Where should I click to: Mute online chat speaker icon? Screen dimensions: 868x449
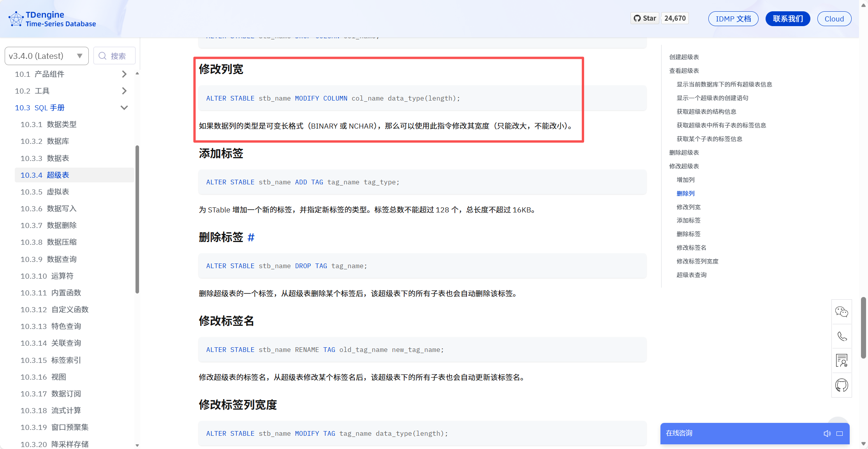827,433
